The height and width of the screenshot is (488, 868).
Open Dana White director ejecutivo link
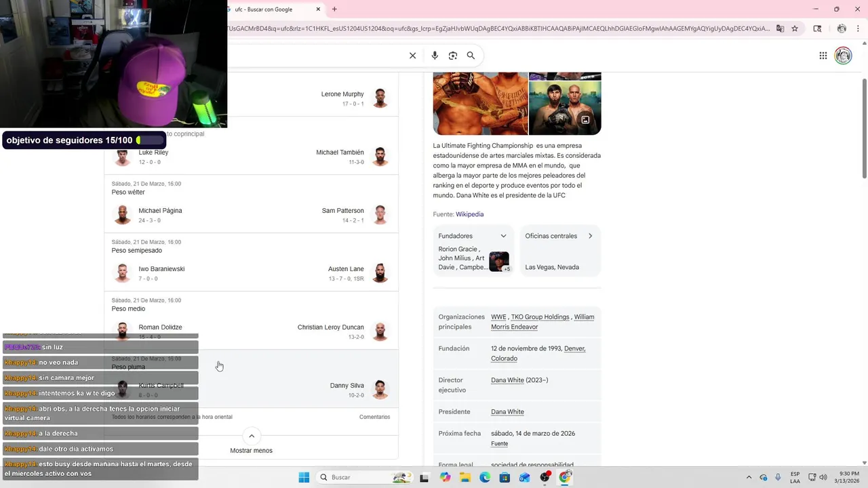tap(507, 380)
